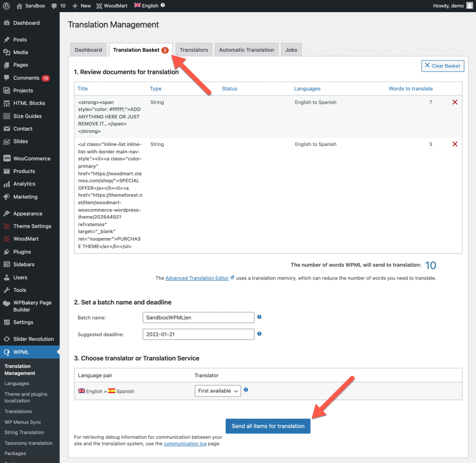
Task: Click the New plus icon
Action: (x=75, y=6)
